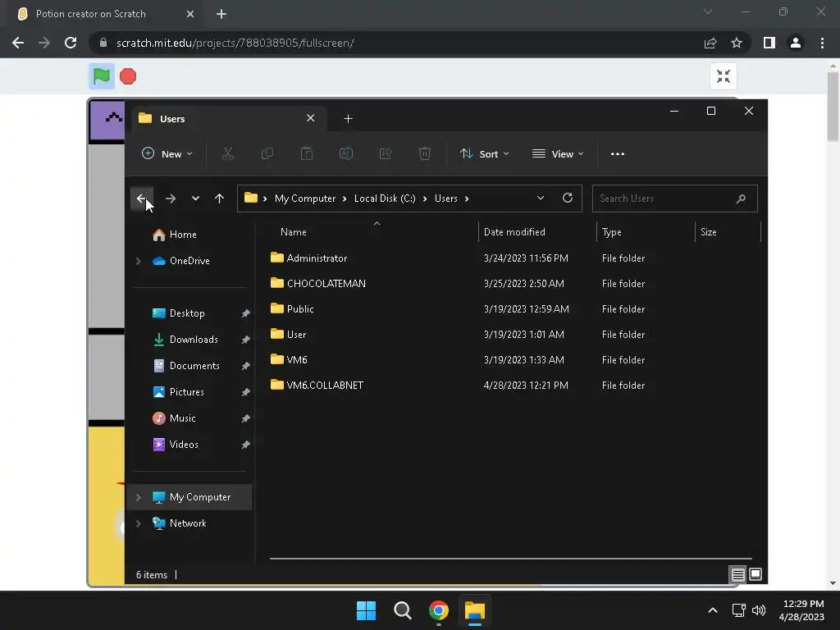Expand the OneDrive tree node
Image resolution: width=840 pixels, height=630 pixels.
tap(138, 261)
